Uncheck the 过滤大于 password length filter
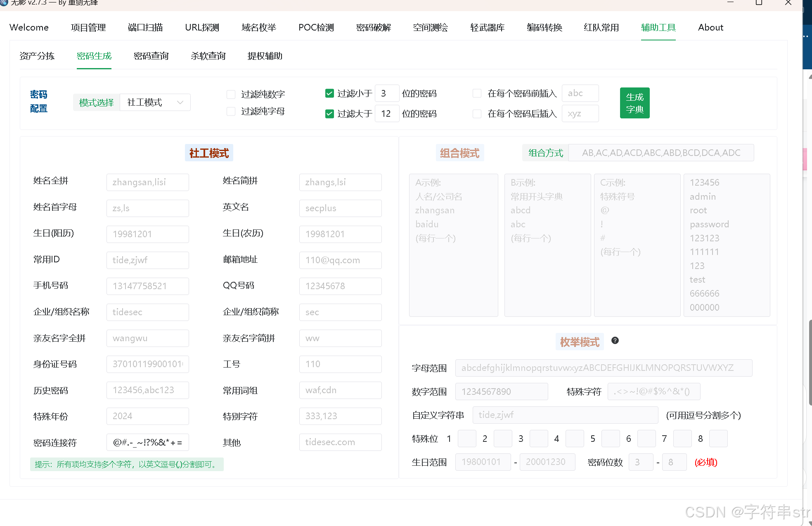The image size is (812, 526). click(x=329, y=114)
